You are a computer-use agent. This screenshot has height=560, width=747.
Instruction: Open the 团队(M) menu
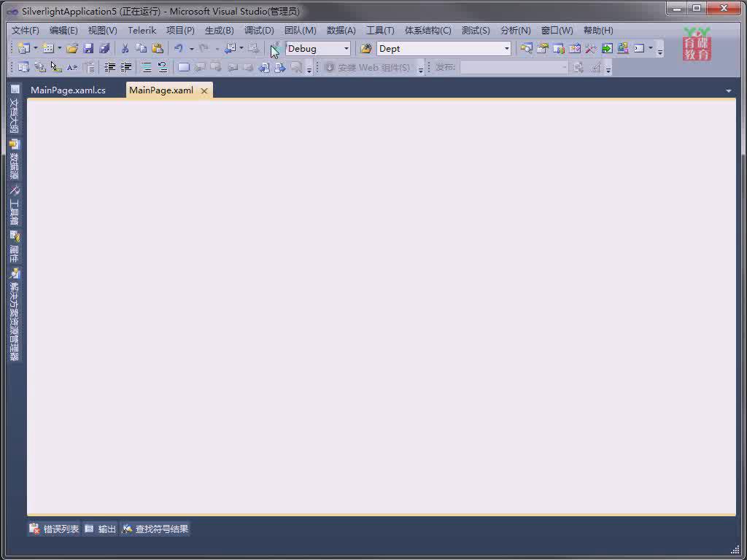300,31
